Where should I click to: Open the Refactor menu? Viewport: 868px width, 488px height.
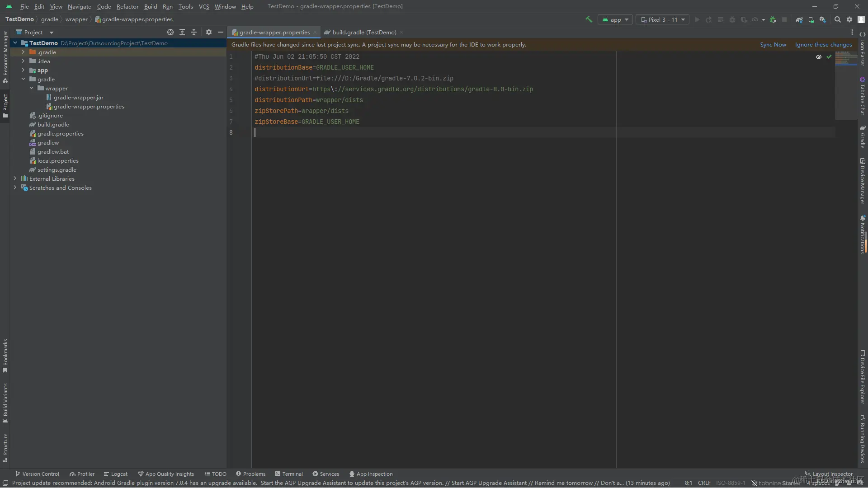tap(127, 6)
